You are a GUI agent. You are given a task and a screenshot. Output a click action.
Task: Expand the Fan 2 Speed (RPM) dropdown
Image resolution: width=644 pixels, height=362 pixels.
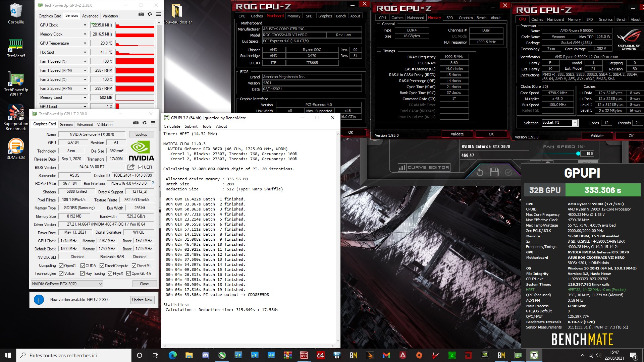point(85,88)
